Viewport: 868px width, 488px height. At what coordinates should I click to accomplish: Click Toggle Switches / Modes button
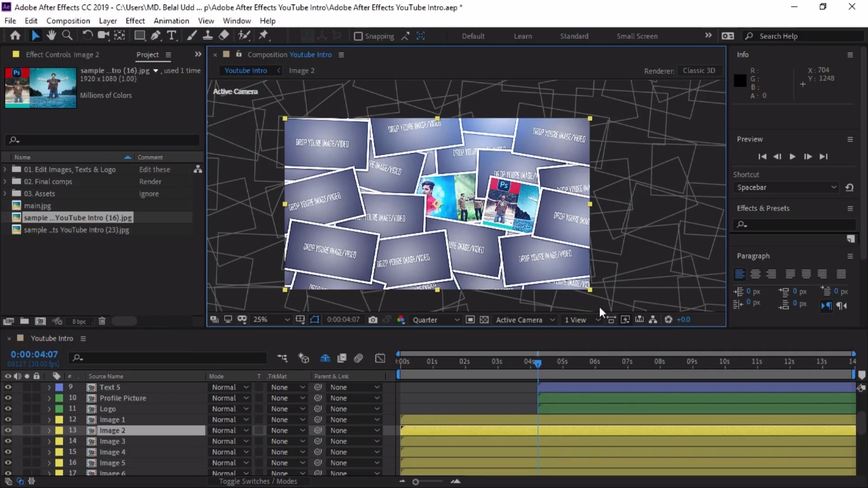click(x=258, y=481)
